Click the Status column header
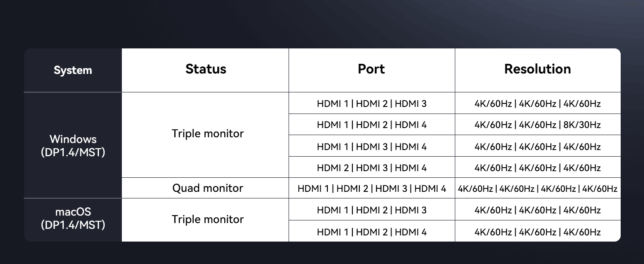The image size is (644, 264). [205, 69]
